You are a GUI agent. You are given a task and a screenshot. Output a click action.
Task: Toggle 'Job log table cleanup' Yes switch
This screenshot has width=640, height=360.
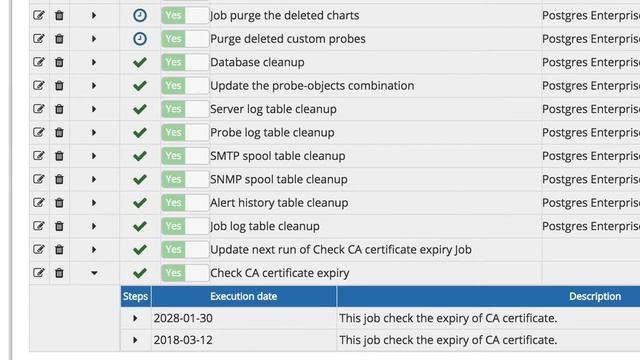tap(185, 226)
